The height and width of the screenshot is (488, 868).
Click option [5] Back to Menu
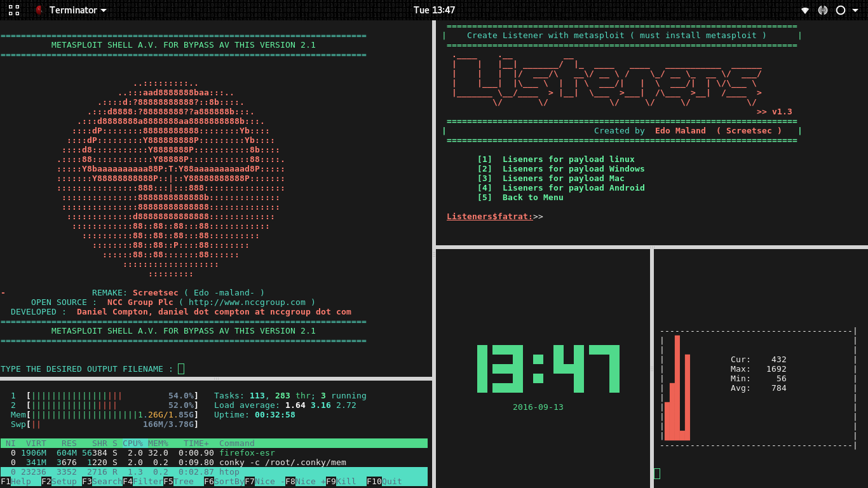520,198
